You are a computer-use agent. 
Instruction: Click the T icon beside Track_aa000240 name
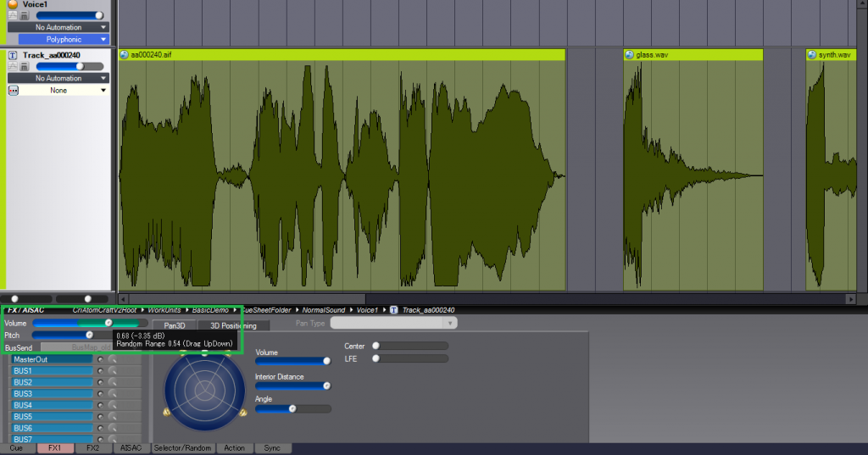click(13, 55)
